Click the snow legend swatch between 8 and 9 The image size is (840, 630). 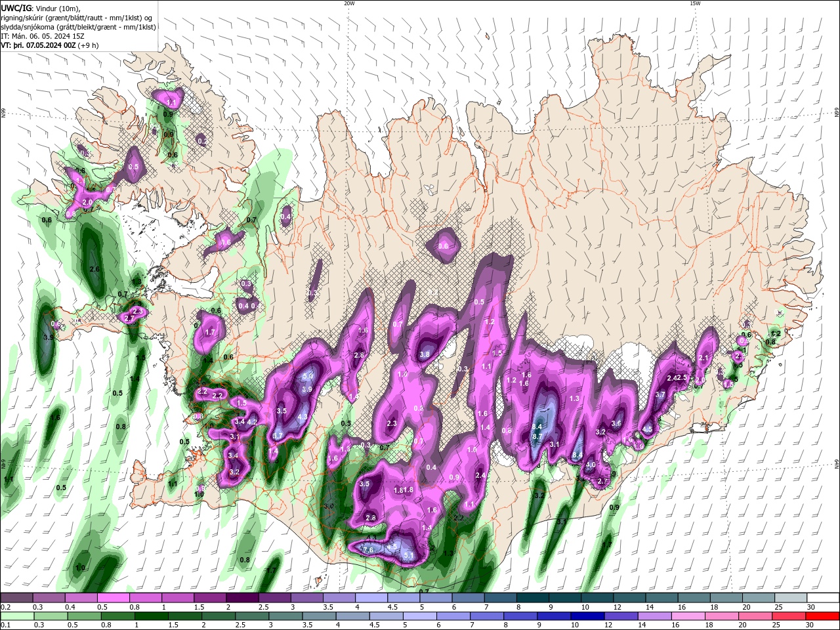click(532, 598)
